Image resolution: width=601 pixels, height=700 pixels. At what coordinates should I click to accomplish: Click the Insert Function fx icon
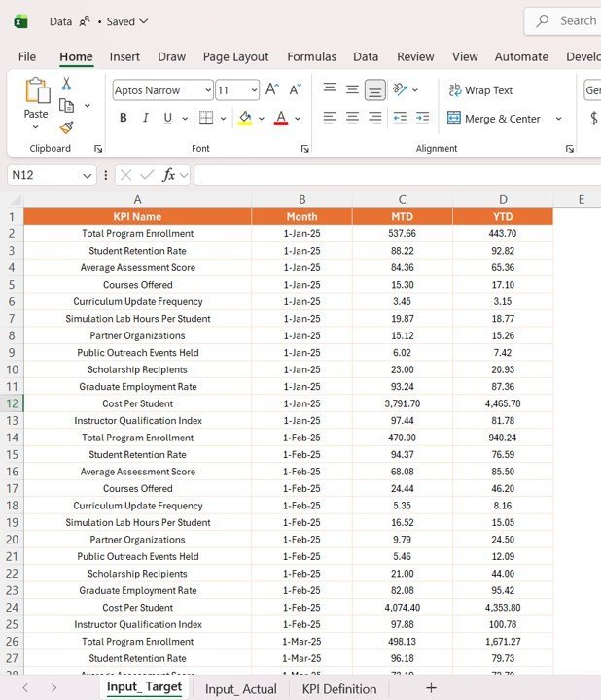tap(169, 175)
